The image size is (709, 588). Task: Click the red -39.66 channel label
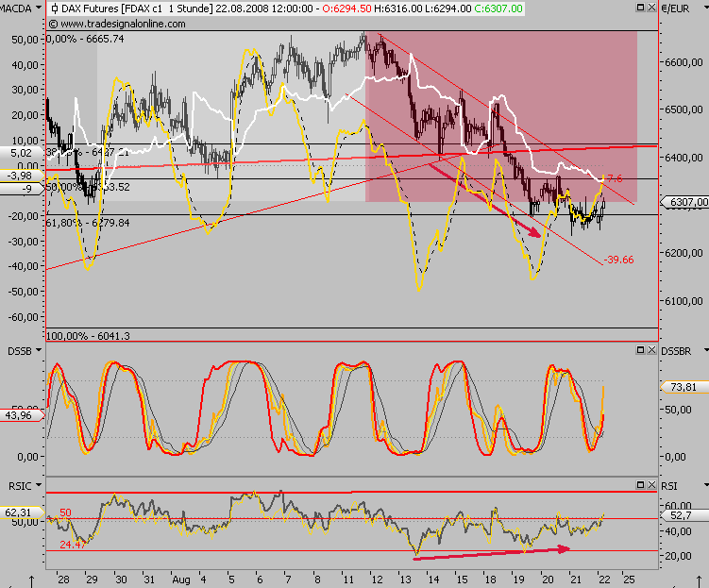[618, 260]
